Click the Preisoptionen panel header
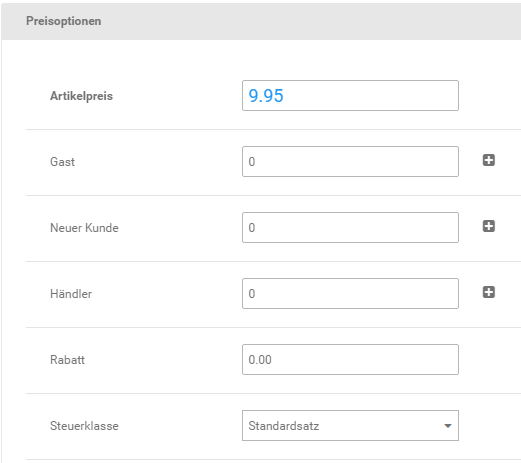The width and height of the screenshot is (521, 463). [261, 21]
